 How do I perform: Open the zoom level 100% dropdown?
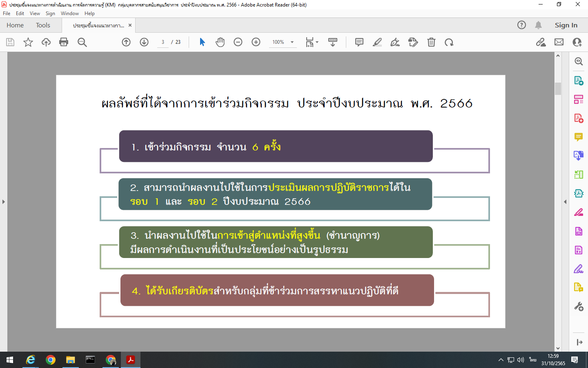[x=292, y=42]
